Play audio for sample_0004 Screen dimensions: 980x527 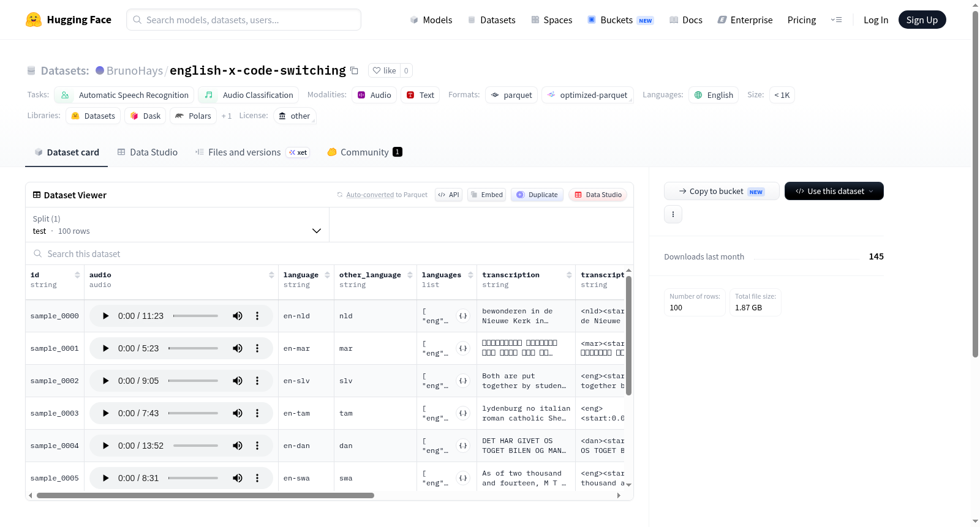pos(105,446)
